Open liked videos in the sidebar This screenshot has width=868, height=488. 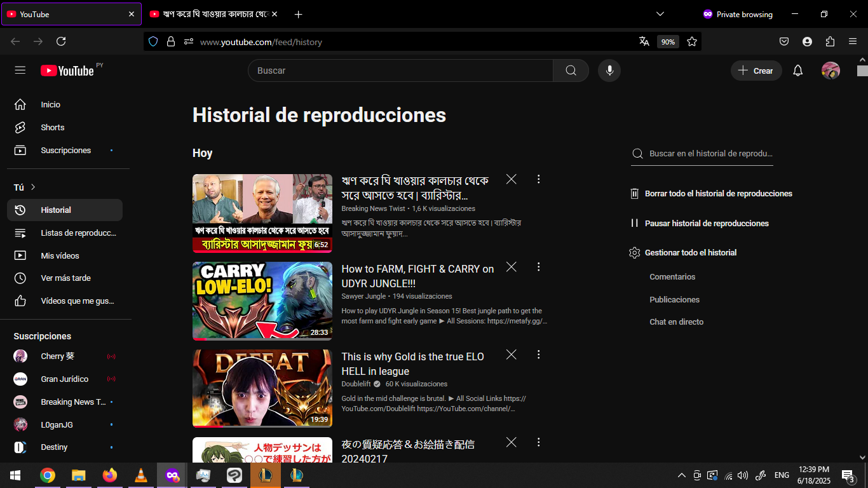click(65, 301)
